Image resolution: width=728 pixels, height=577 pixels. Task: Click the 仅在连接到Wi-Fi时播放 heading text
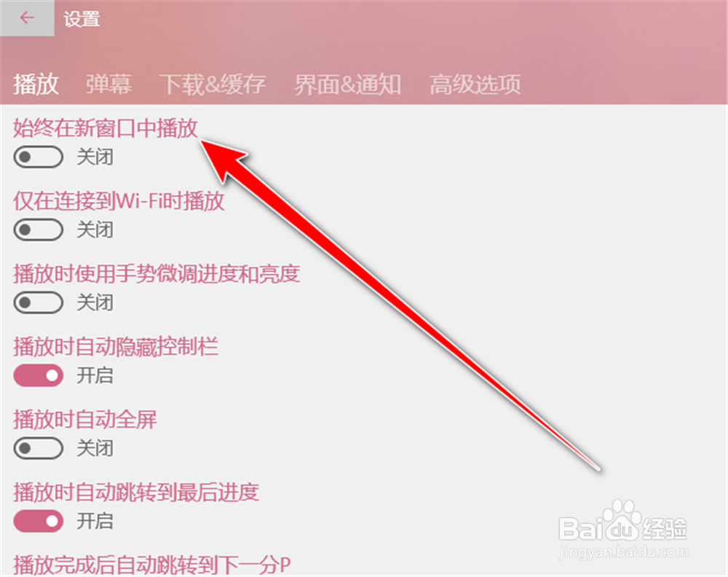tap(119, 200)
